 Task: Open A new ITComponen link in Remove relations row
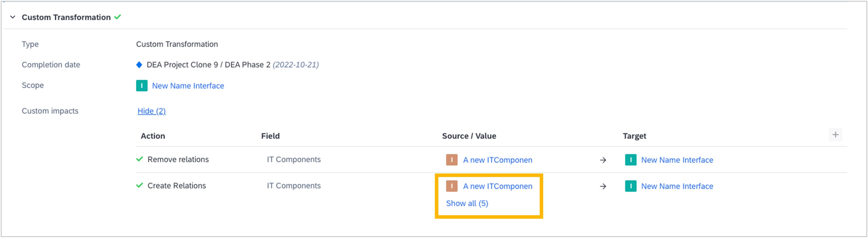click(x=497, y=160)
